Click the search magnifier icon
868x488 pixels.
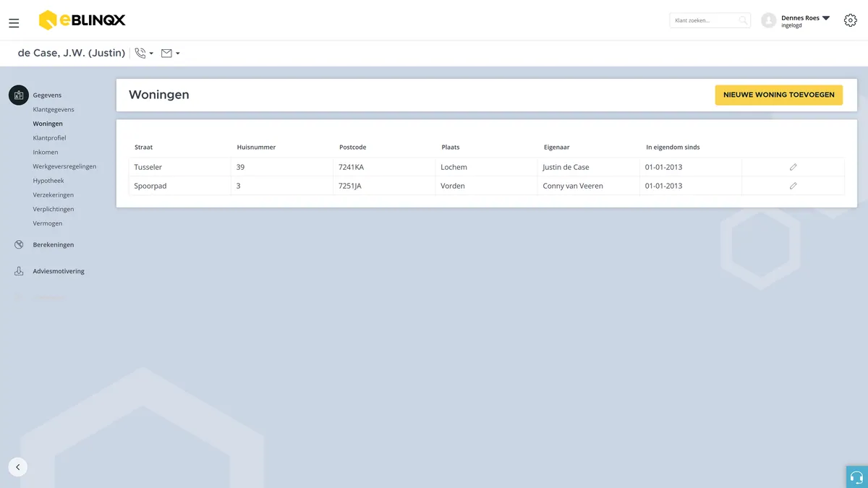pyautogui.click(x=743, y=20)
